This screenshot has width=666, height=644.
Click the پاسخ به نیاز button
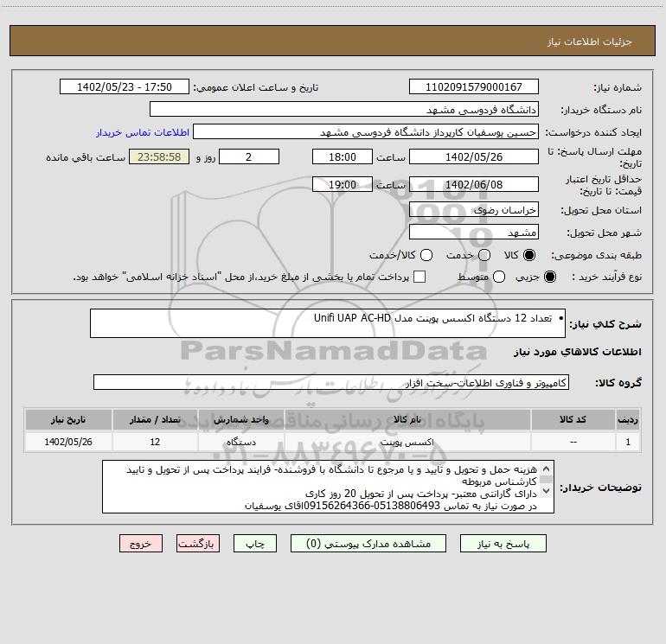pos(503,544)
